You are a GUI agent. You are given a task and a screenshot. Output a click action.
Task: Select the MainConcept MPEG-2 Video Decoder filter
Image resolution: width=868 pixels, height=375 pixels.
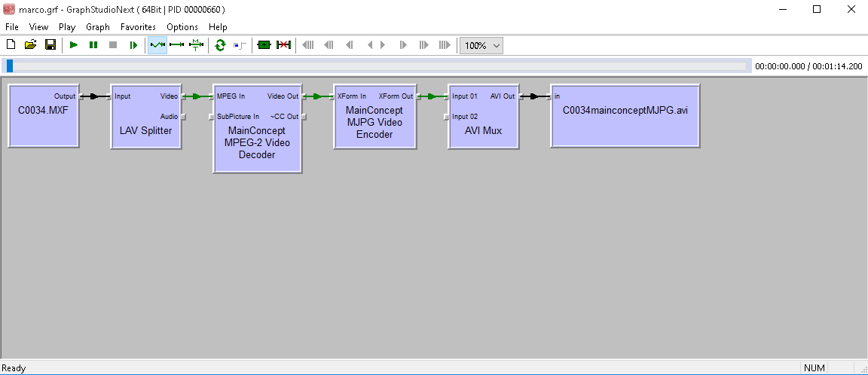coord(257,129)
